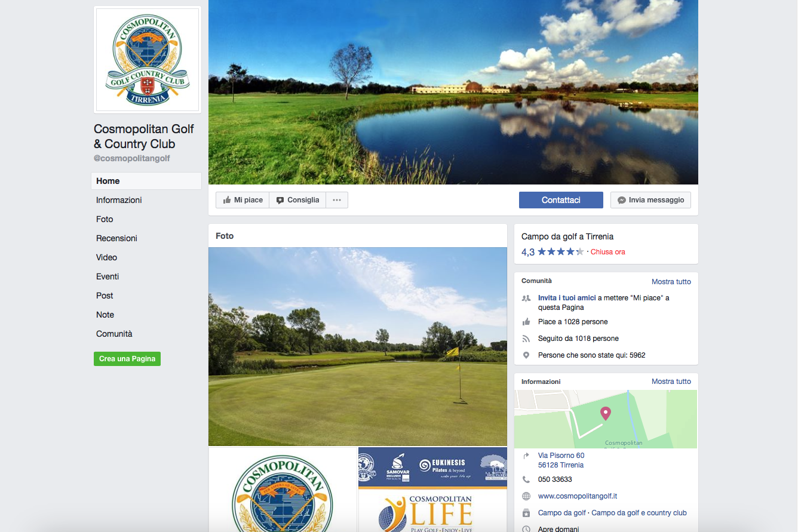Click the category icon beside Campo da golf

click(526, 513)
